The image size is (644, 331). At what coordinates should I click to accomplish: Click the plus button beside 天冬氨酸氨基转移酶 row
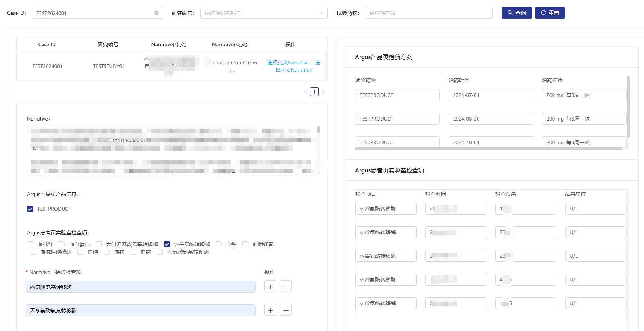270,310
